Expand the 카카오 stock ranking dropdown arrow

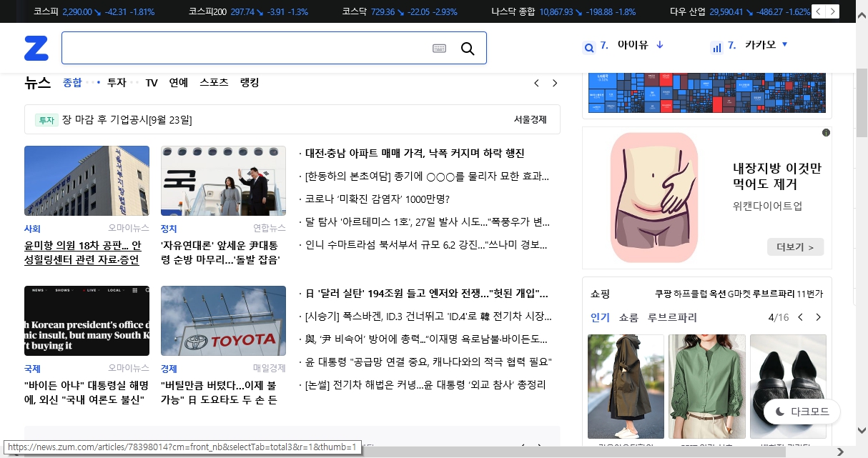click(x=785, y=44)
